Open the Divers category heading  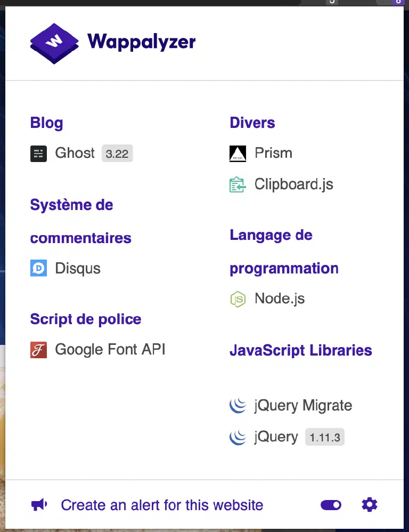(x=252, y=123)
